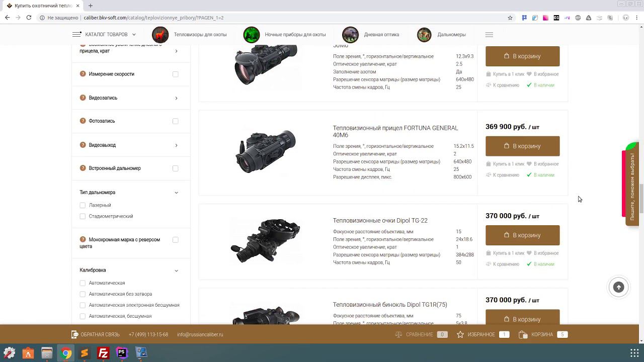Expand Видеозапись filter section
This screenshot has height=362, width=644.
pos(176,98)
